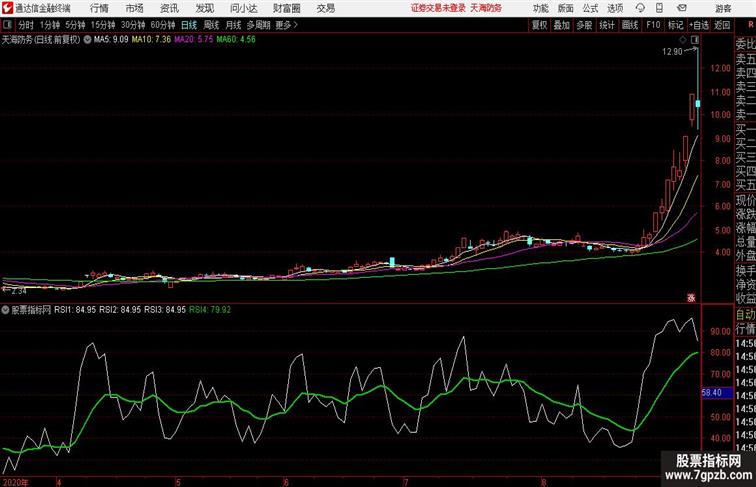756x487 pixels.
Task: Click the 返回 back button
Action: pos(722,25)
